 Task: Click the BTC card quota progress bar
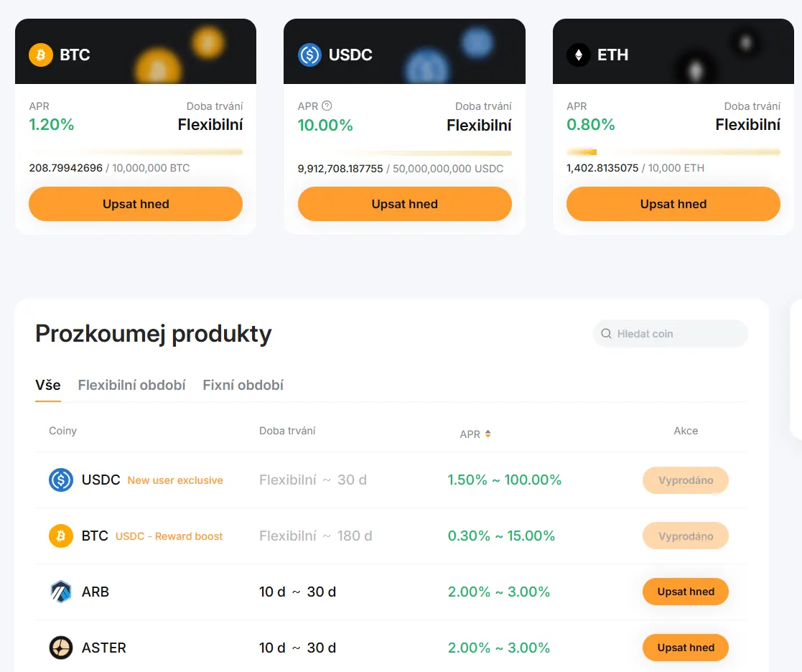click(x=136, y=151)
